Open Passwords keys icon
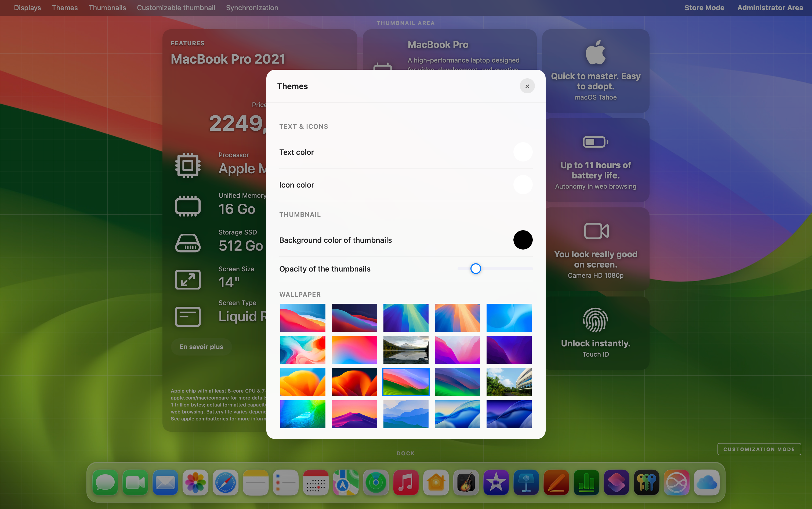The height and width of the screenshot is (509, 812). pyautogui.click(x=646, y=482)
